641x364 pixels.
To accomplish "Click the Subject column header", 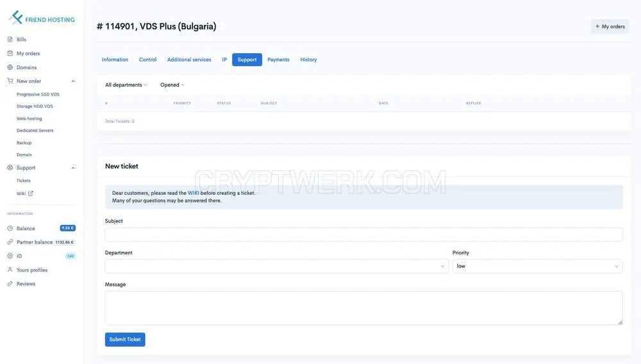I will point(269,103).
